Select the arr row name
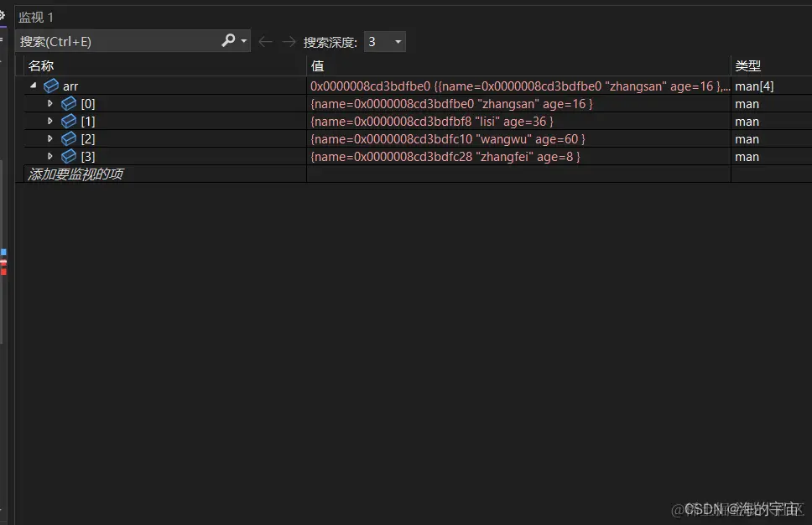Image resolution: width=812 pixels, height=525 pixels. click(x=70, y=86)
